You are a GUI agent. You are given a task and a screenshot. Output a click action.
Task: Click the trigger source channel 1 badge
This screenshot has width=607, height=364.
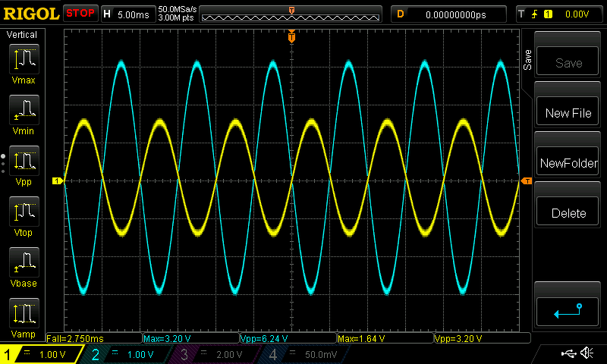[x=548, y=14]
